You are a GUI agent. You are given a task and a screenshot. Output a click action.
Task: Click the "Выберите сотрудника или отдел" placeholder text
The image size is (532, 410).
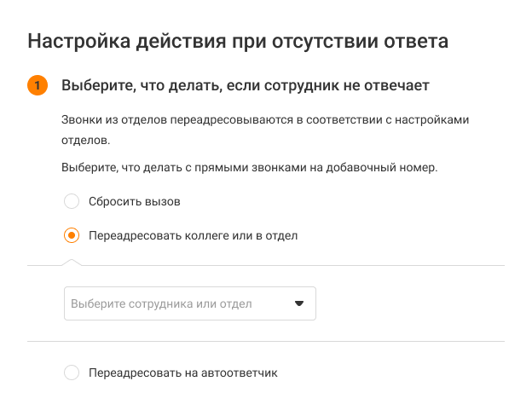point(173,303)
